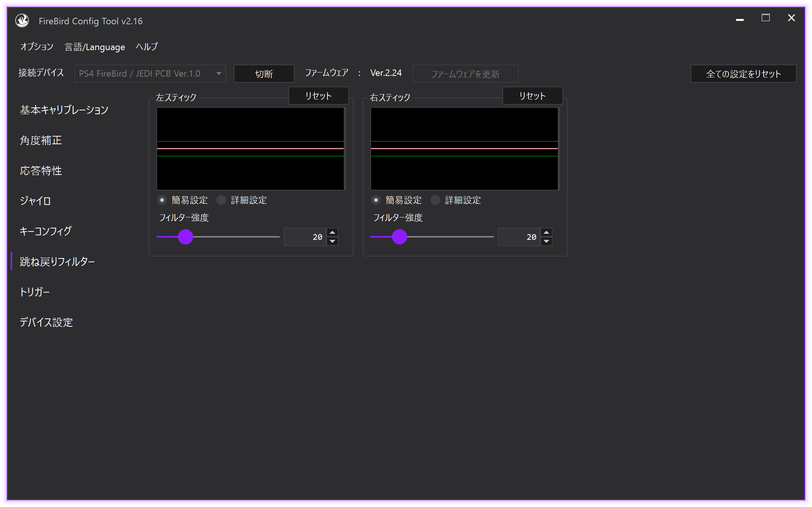Switch to the キーコンフィグ section
812x507 pixels.
tap(46, 231)
